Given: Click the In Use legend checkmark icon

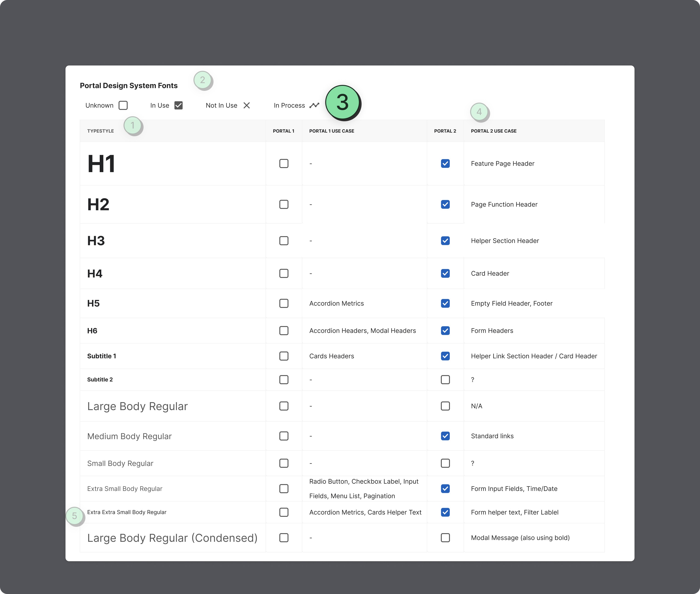Looking at the screenshot, I should tap(178, 105).
